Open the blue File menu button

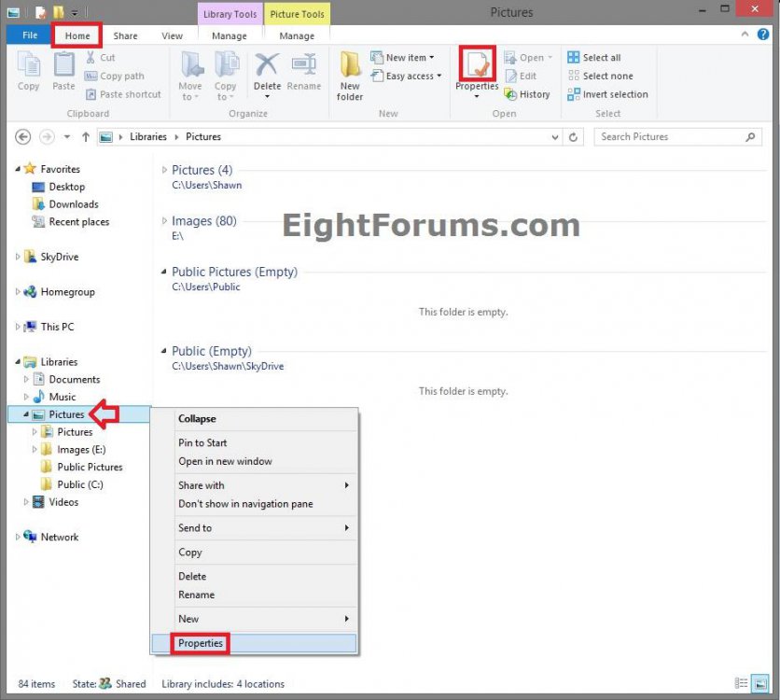pyautogui.click(x=30, y=36)
